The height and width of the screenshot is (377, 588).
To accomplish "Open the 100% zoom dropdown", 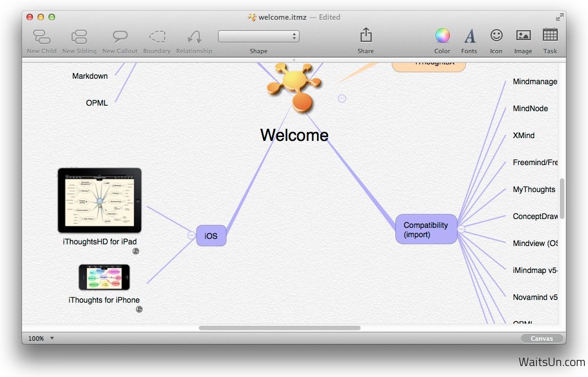I will pyautogui.click(x=41, y=338).
